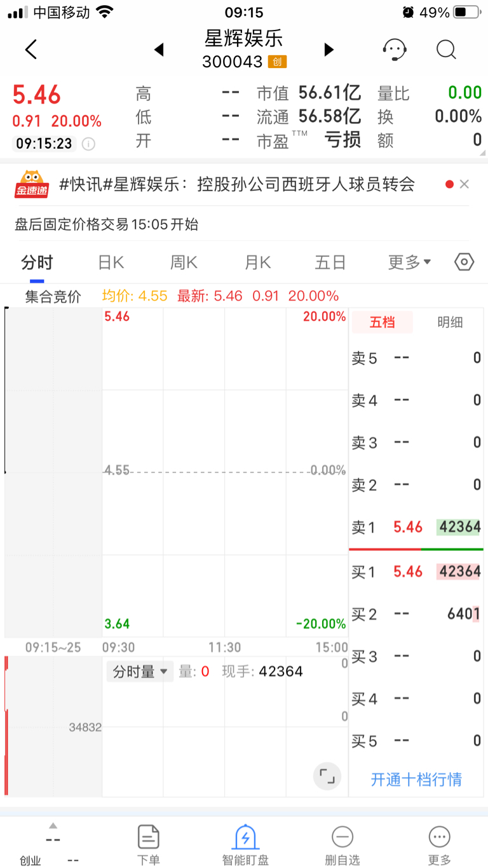This screenshot has width=488, height=868.
Task: Tap the timestamp 09:15:23
Action: [44, 144]
